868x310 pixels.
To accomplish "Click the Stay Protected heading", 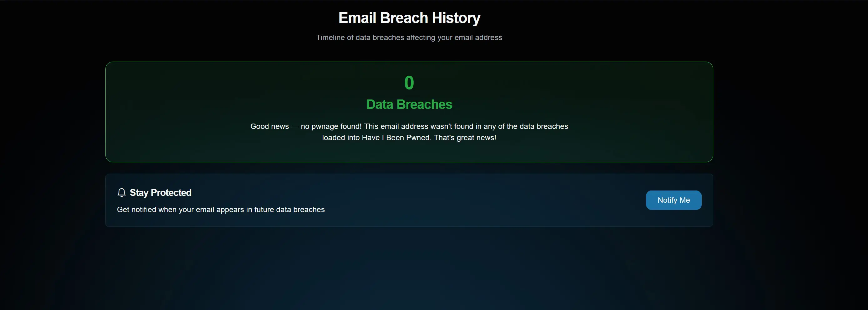I will point(160,192).
